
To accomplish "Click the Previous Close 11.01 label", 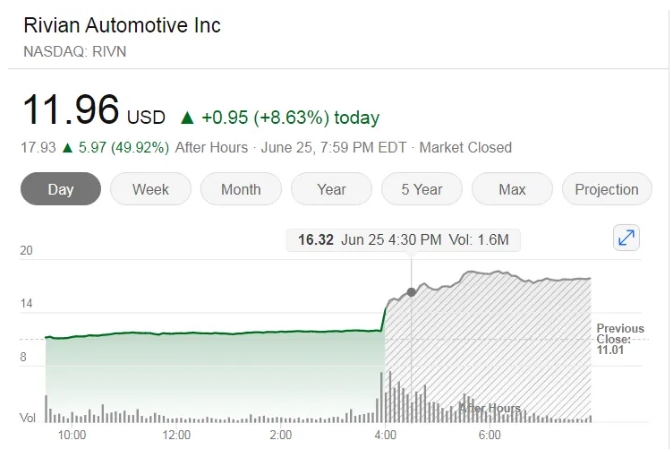I will click(620, 340).
